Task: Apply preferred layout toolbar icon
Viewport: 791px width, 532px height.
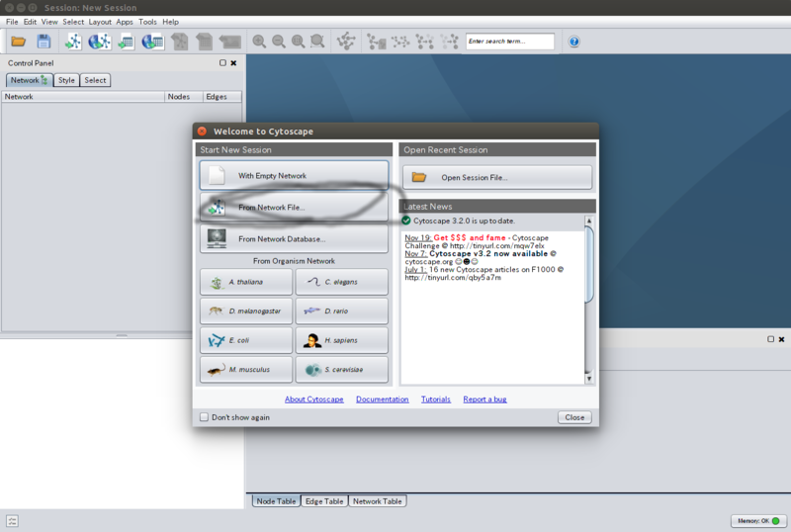Action: tap(347, 42)
